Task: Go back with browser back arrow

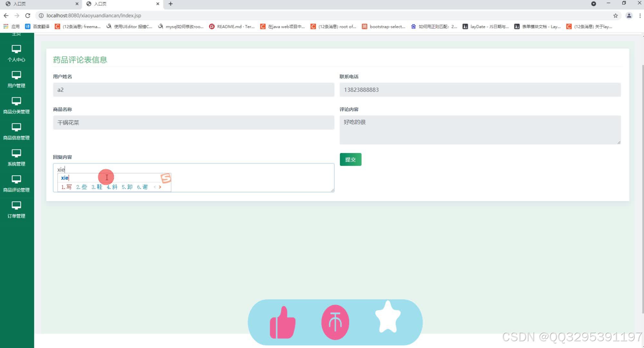Action: pyautogui.click(x=6, y=15)
